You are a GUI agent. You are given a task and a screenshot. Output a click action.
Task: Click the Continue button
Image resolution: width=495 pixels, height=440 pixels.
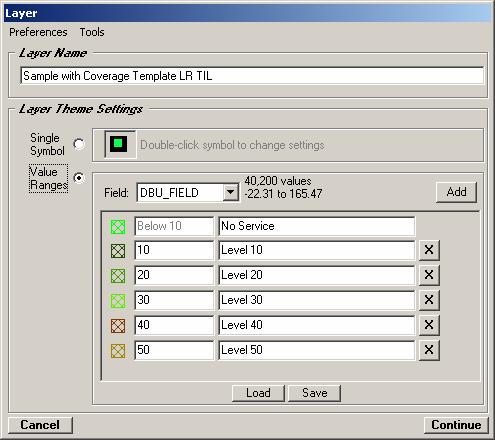456,425
